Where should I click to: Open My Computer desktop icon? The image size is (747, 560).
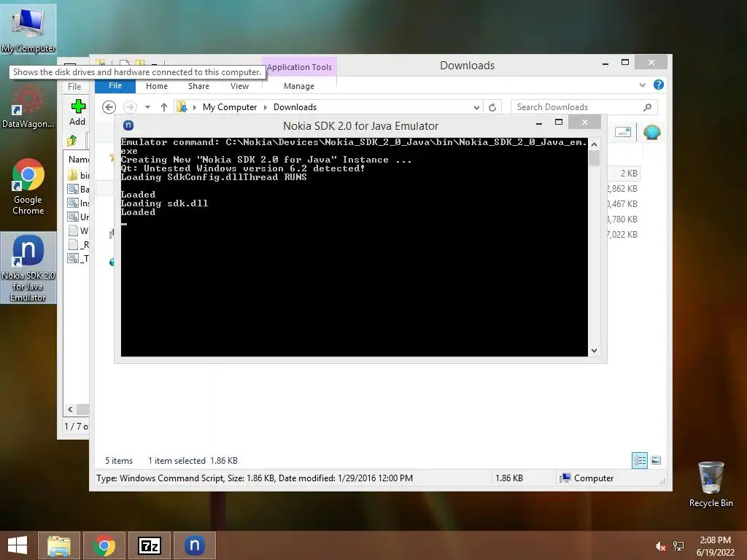pos(28,29)
